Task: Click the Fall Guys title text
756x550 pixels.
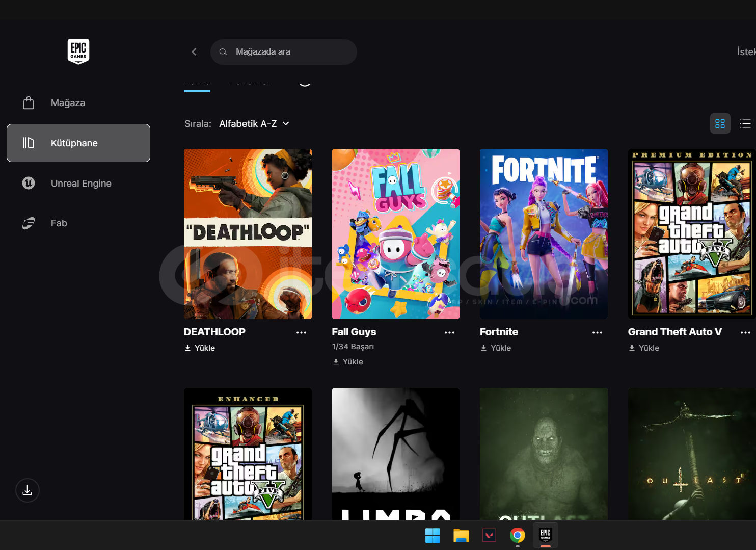Action: 354,332
